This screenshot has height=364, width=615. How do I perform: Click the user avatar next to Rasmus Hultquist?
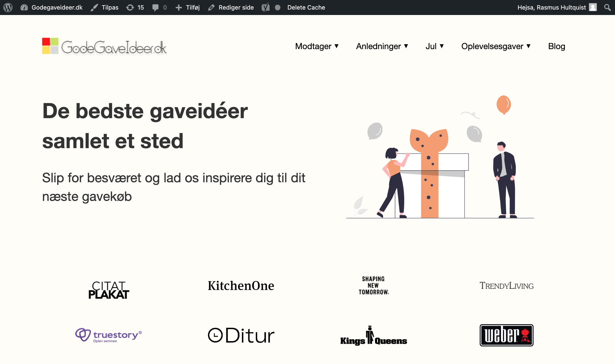pos(593,7)
